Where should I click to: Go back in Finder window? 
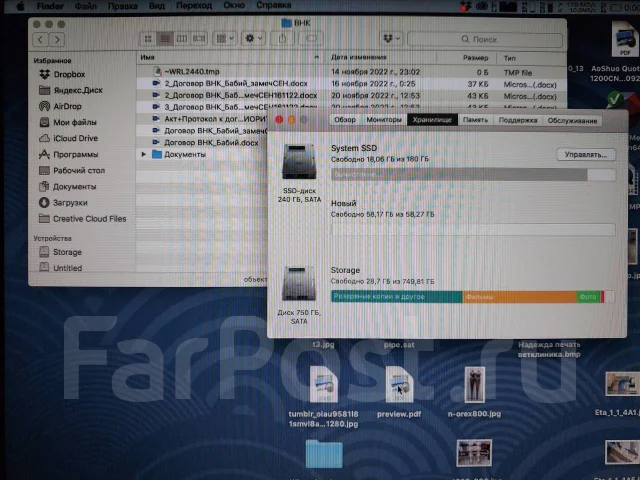click(40, 40)
